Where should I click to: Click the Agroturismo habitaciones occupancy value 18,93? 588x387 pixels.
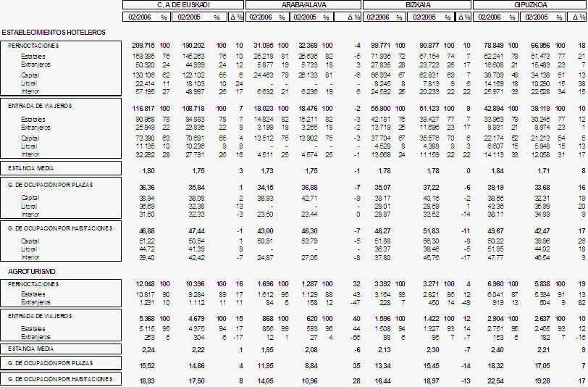146,380
